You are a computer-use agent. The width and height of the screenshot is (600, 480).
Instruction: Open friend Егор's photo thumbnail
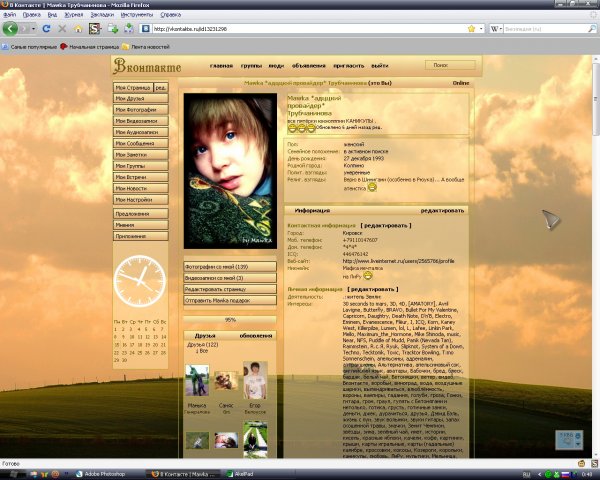coord(255,380)
